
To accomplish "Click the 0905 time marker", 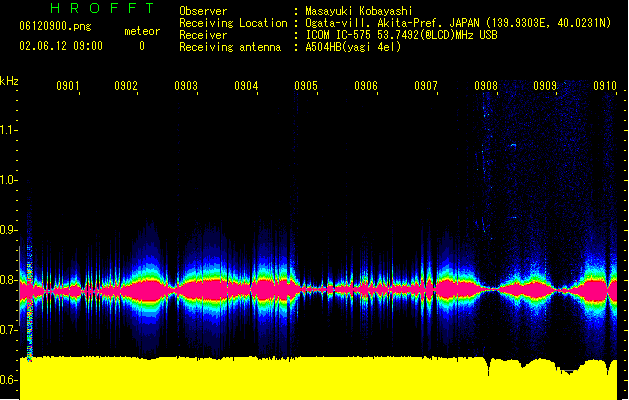I will 306,86.
